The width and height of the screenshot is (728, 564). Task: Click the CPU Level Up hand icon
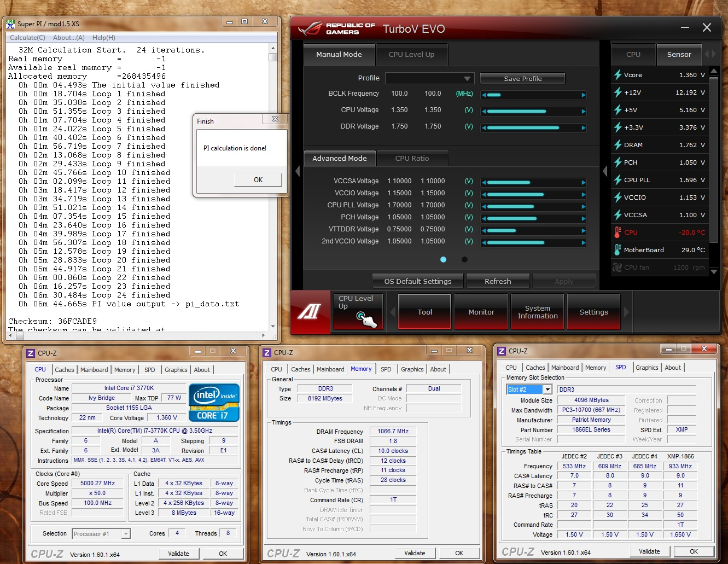tap(366, 319)
